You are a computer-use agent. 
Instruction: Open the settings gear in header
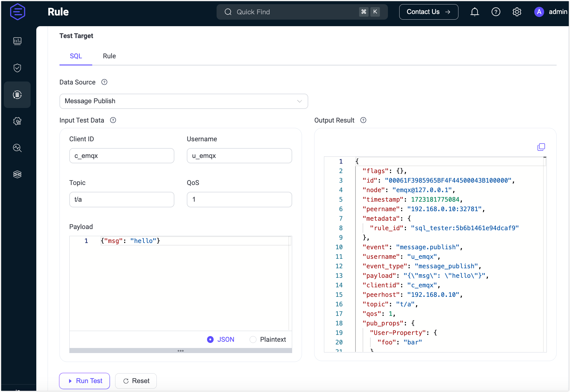click(x=517, y=12)
